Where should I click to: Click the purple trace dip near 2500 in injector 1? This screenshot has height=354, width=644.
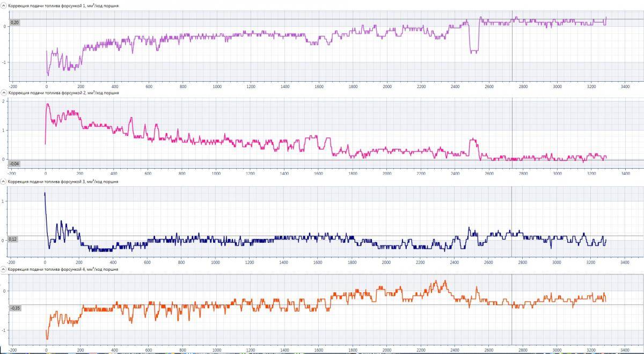[473, 51]
